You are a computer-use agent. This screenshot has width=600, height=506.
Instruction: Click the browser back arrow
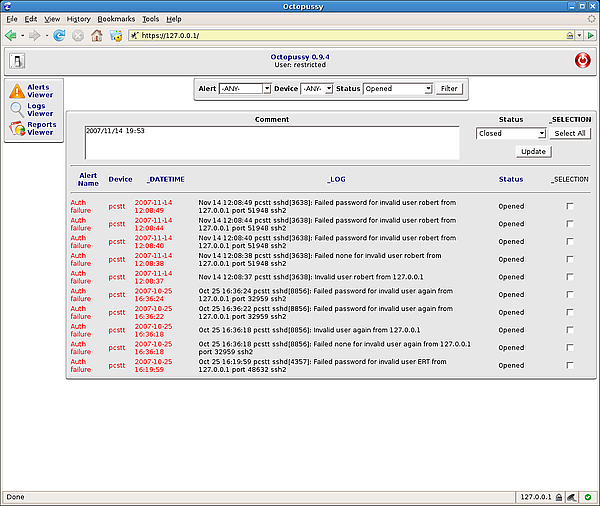pos(11,35)
